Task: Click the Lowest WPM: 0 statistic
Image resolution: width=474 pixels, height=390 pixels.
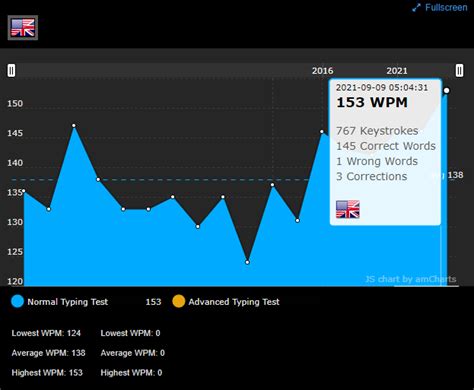Action: pos(131,333)
